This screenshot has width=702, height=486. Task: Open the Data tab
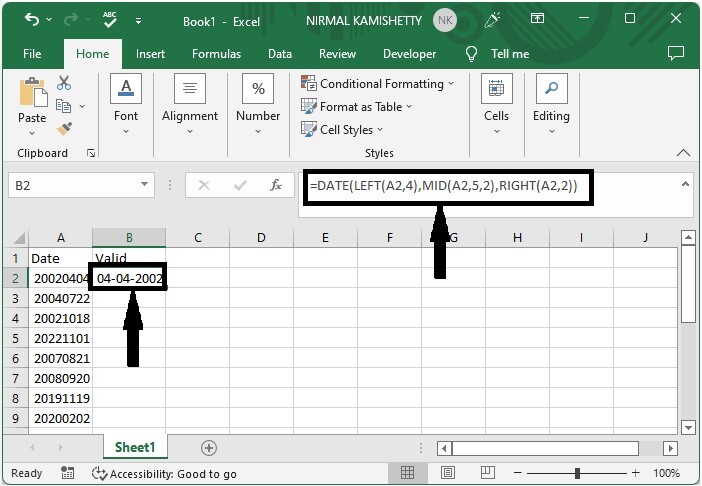(x=279, y=54)
